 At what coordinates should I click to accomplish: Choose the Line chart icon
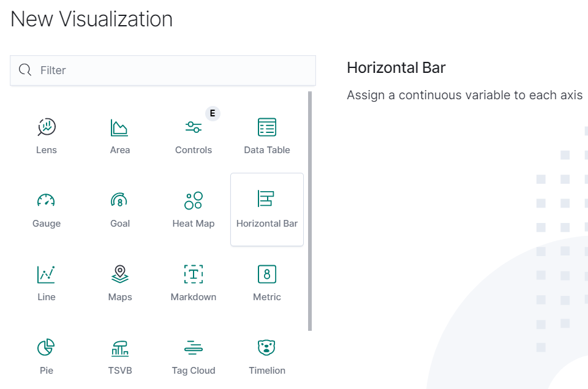[46, 274]
